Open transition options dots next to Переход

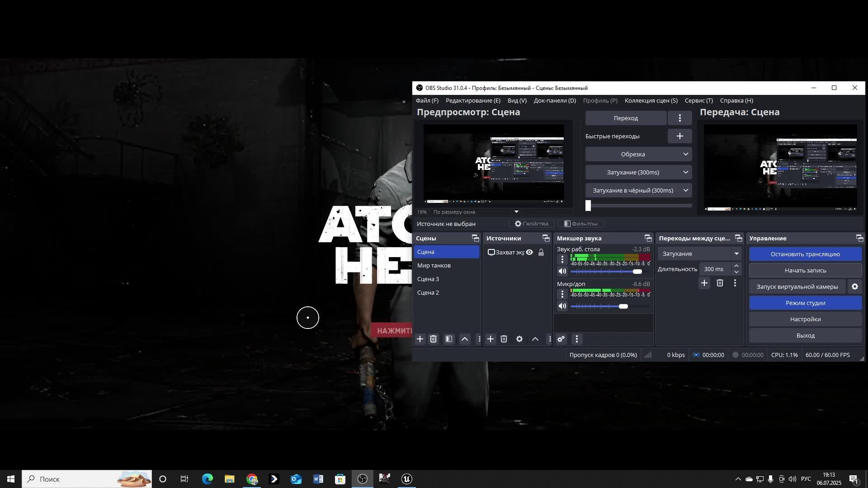tap(679, 118)
